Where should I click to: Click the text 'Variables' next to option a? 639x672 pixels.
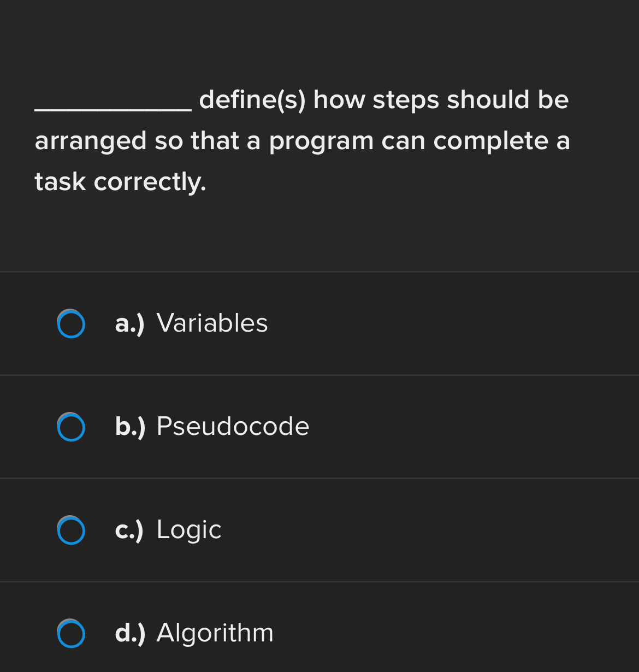pyautogui.click(x=212, y=323)
